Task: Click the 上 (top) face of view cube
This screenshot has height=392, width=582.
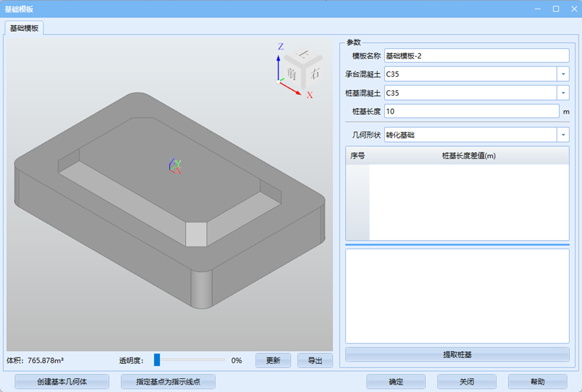Action: tap(303, 56)
